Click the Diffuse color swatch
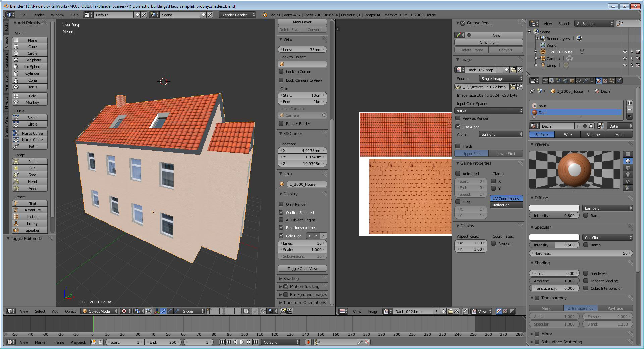Screen dimensions: 644x349 pos(554,208)
